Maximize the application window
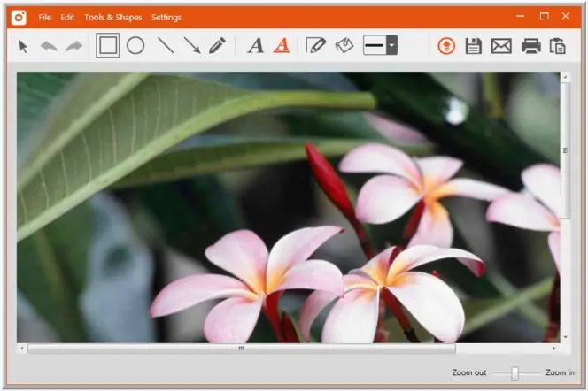 544,16
